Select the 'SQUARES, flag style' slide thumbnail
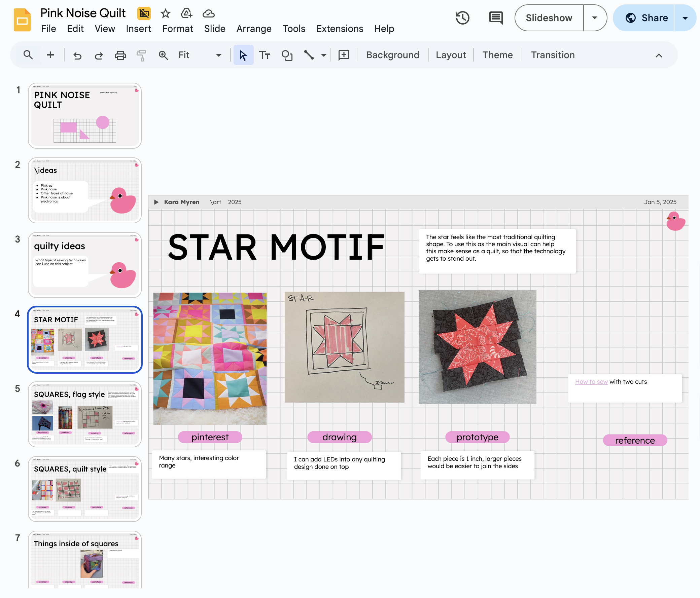Screen dimensions: 700x598 (84, 414)
